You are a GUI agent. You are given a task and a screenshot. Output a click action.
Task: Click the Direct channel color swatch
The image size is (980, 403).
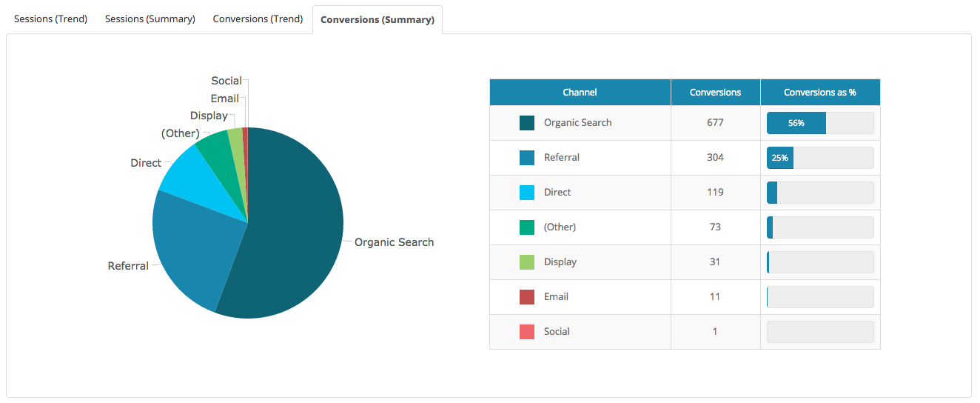527,193
